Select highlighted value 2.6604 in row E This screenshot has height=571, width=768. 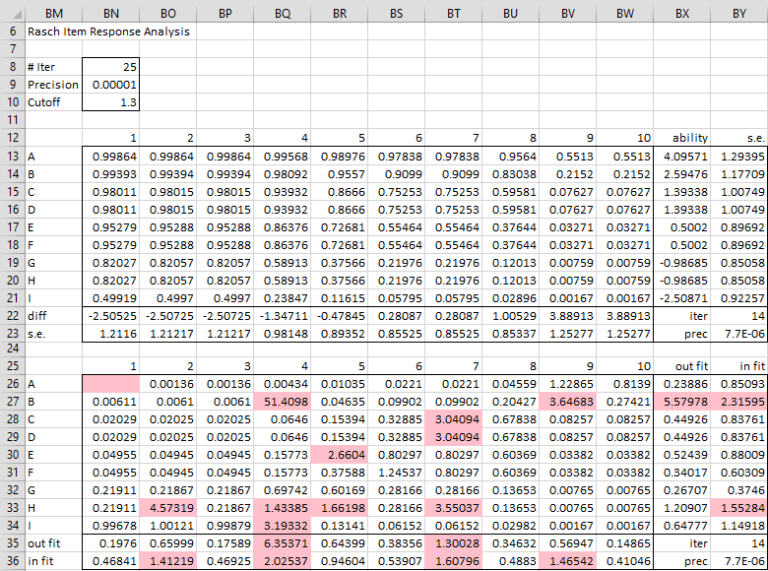tap(339, 455)
